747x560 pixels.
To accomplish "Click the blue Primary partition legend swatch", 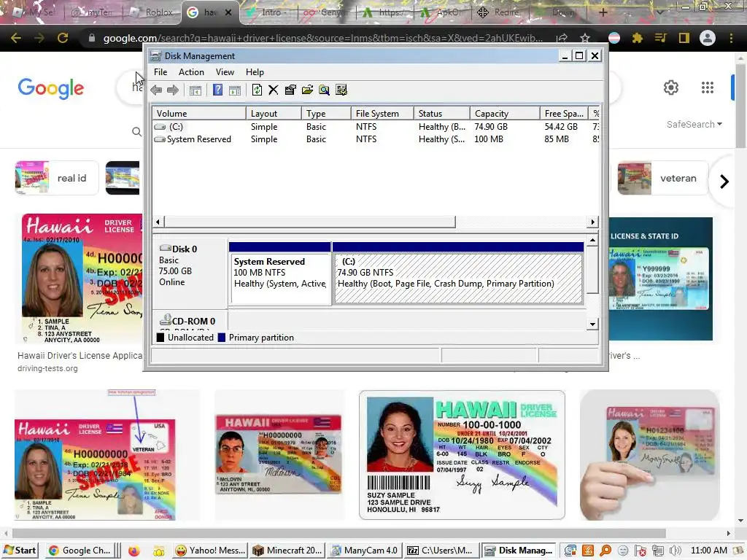I will (x=222, y=338).
